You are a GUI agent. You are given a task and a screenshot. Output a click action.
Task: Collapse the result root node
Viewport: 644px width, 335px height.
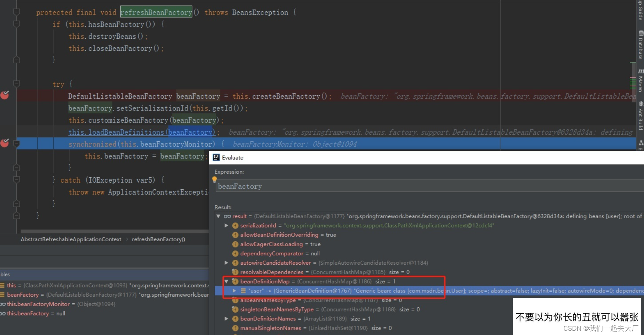tap(218, 216)
